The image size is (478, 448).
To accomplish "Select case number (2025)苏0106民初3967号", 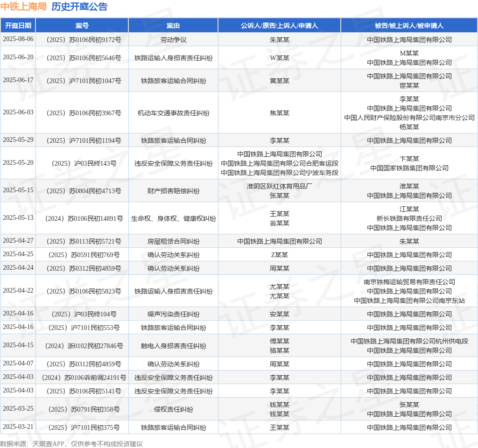I will (84, 113).
